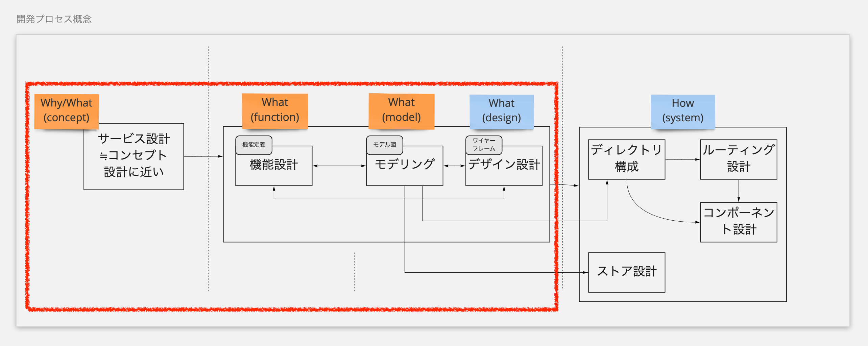Select the Why/What (concept) orange sticky note
The height and width of the screenshot is (346, 868).
pos(66,110)
